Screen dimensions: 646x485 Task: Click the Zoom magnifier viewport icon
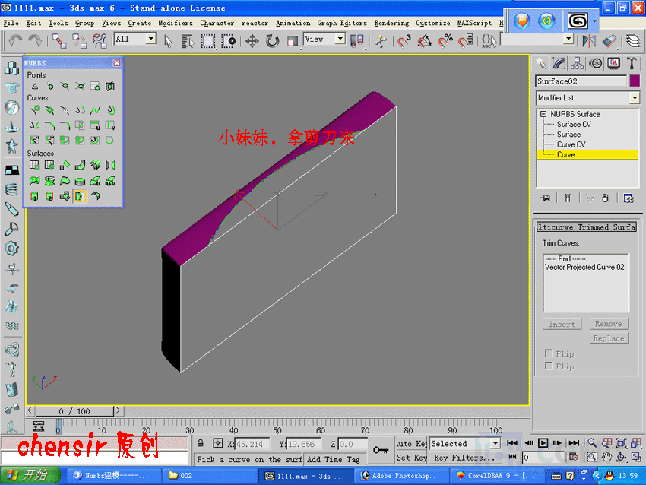[x=592, y=443]
